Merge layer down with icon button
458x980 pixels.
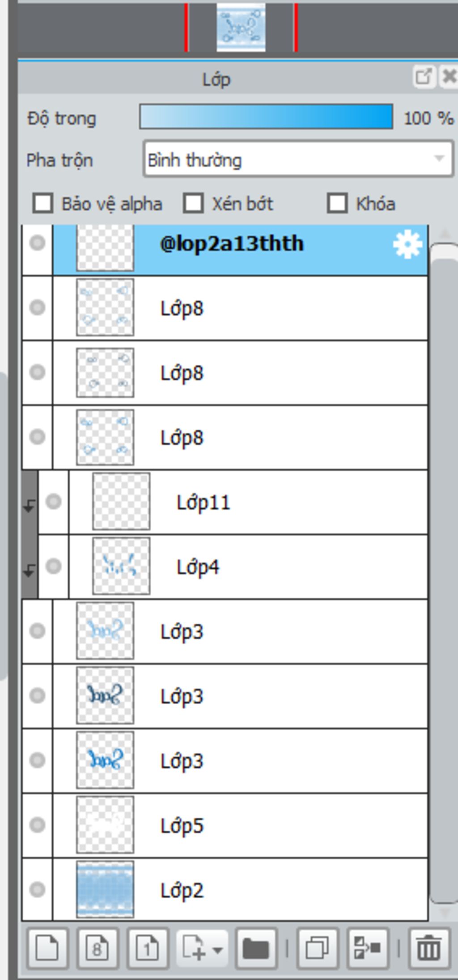coord(368,948)
